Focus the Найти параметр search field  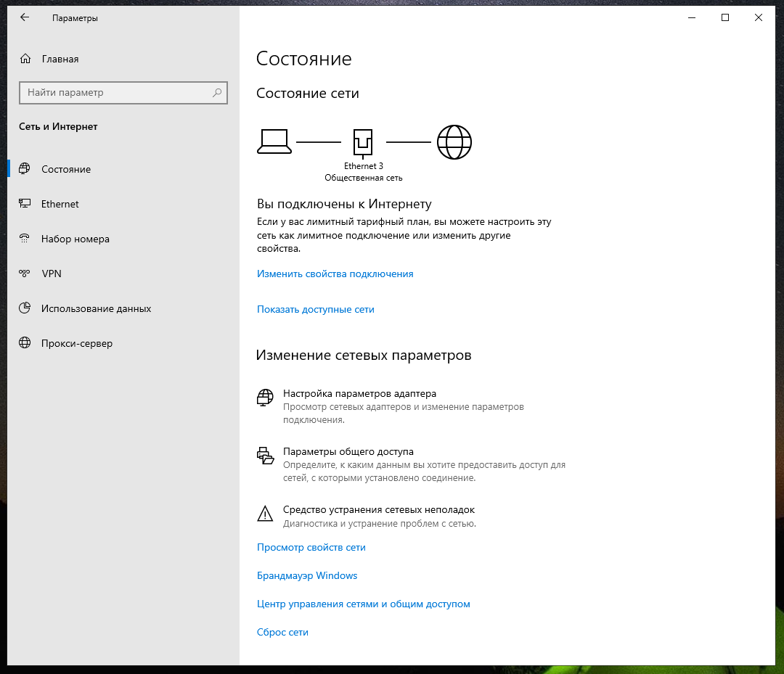pos(123,92)
